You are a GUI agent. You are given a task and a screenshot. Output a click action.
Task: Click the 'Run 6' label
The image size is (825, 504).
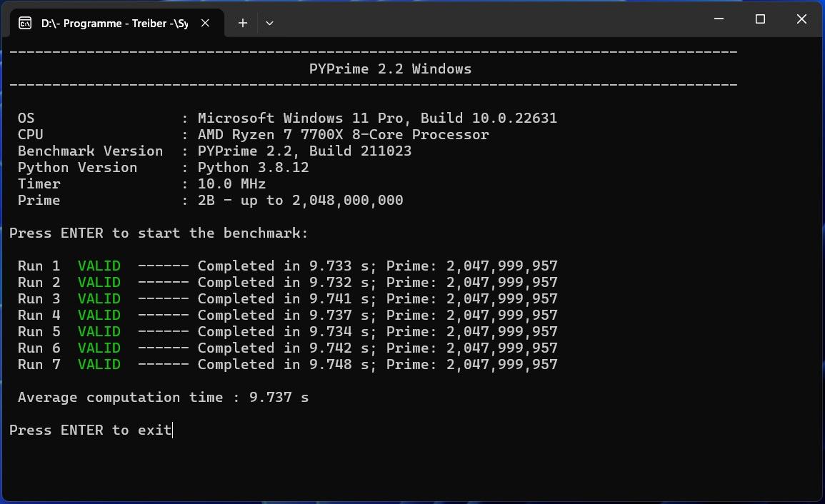click(x=39, y=348)
